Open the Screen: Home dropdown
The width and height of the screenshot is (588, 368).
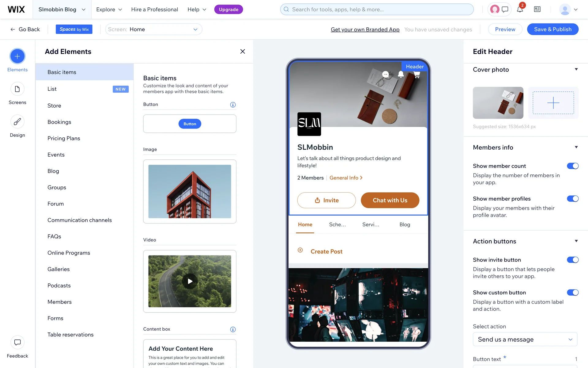(153, 29)
